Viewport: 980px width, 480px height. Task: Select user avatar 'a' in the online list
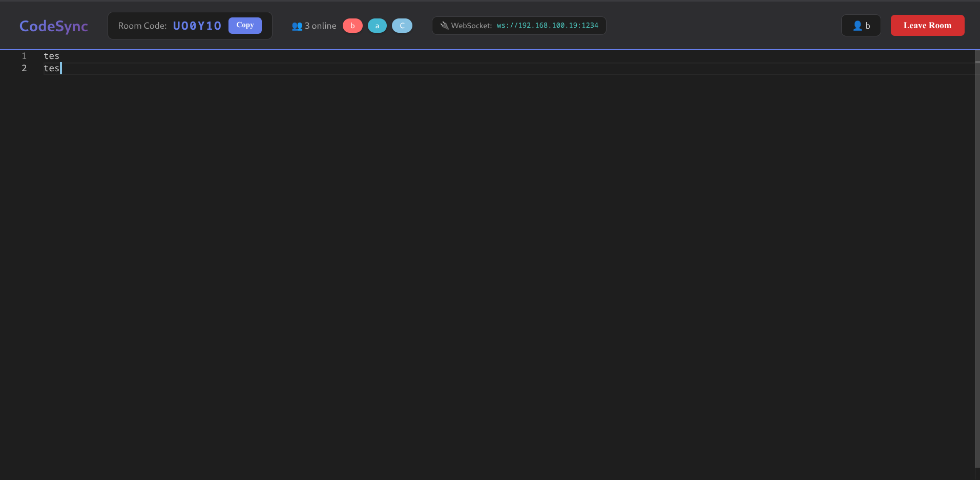377,26
